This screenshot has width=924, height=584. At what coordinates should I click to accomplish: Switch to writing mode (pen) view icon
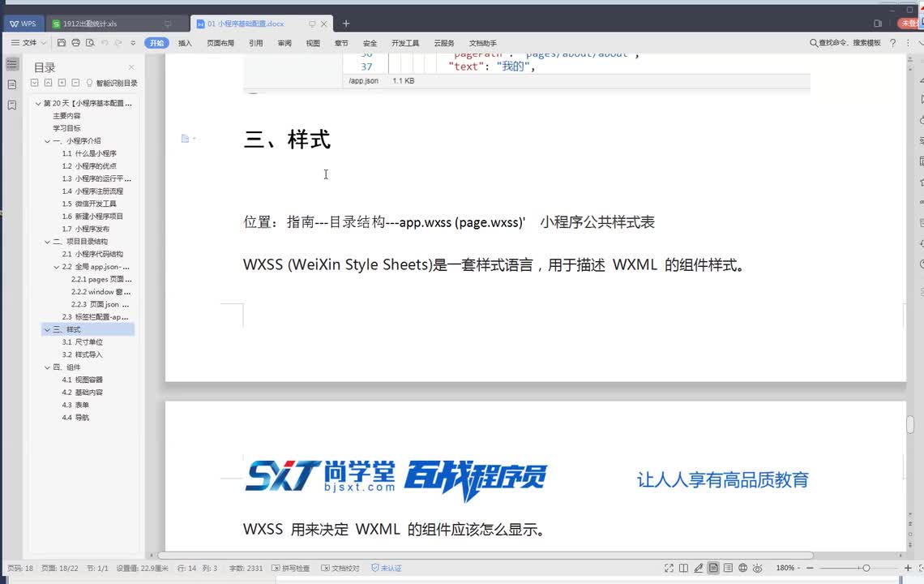click(699, 568)
